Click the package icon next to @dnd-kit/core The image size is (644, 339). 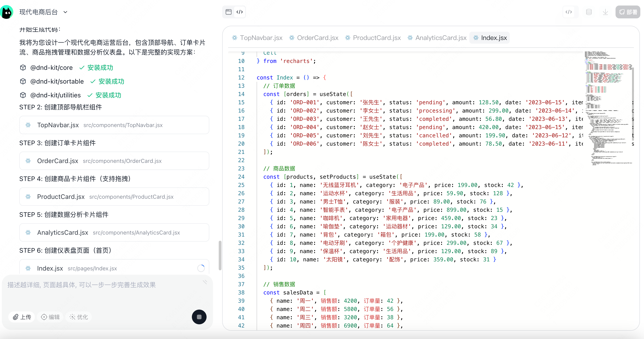(x=22, y=68)
